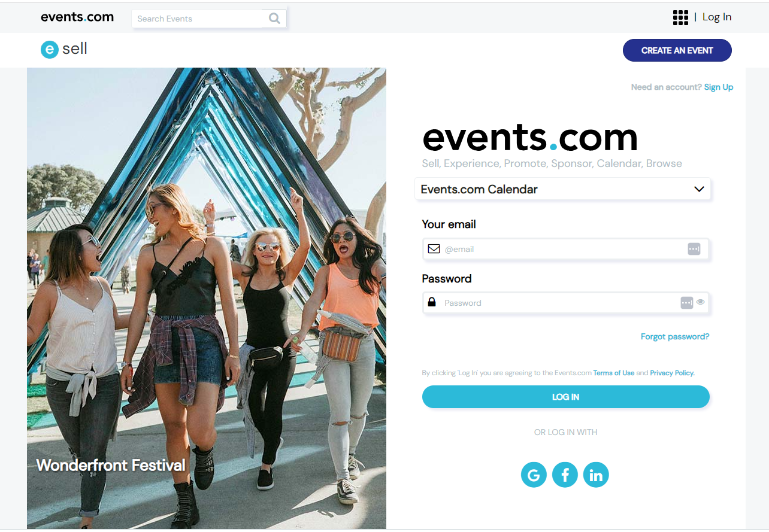Click Log In in the top bar

[717, 17]
